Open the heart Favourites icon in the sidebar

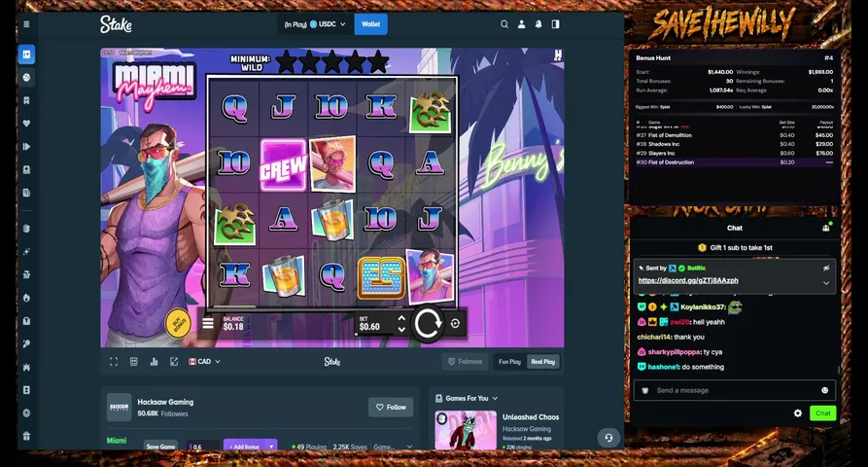[x=26, y=124]
